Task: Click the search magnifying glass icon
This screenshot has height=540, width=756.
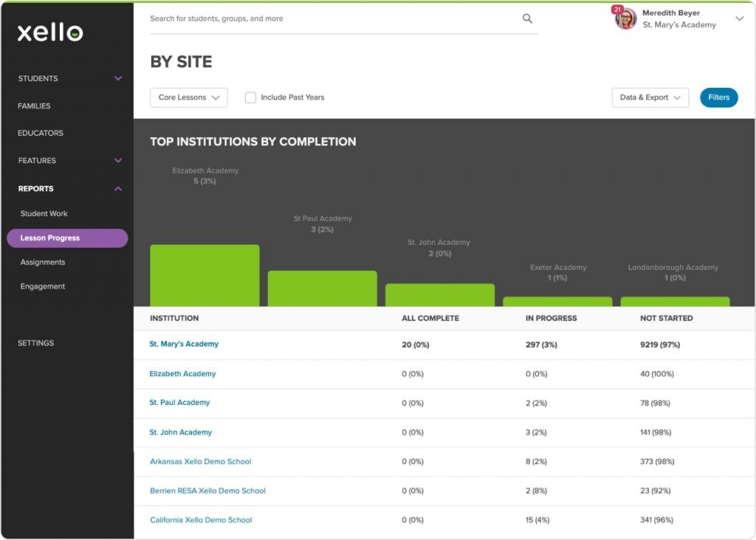Action: pyautogui.click(x=527, y=18)
